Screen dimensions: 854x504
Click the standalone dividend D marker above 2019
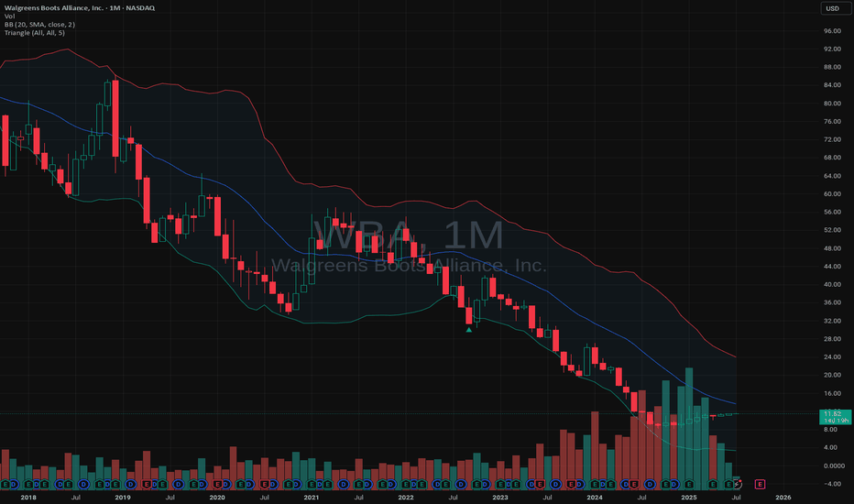click(x=131, y=484)
